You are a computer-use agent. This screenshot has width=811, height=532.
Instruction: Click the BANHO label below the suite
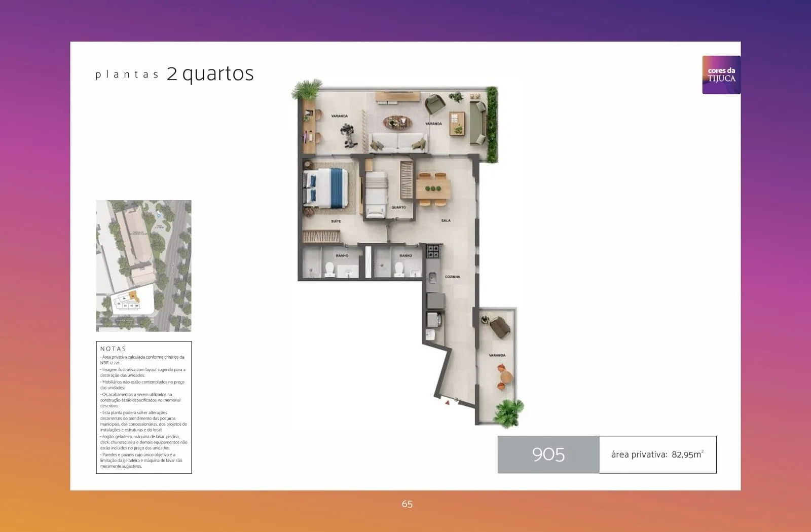click(x=342, y=256)
